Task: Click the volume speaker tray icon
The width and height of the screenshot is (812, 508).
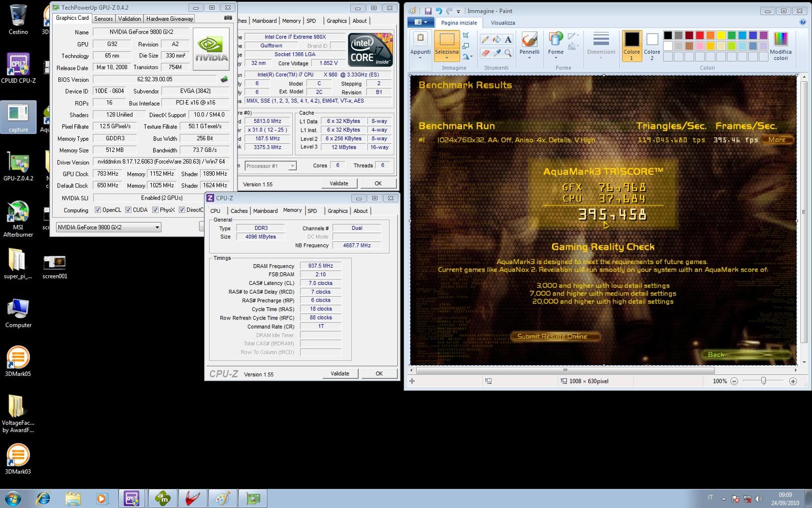Action: point(758,499)
